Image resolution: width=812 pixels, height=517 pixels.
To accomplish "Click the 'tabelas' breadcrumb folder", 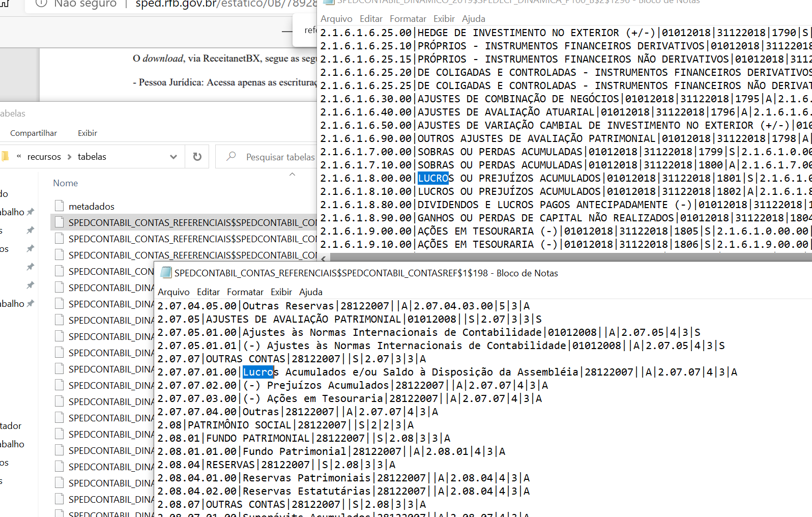I will pos(92,157).
